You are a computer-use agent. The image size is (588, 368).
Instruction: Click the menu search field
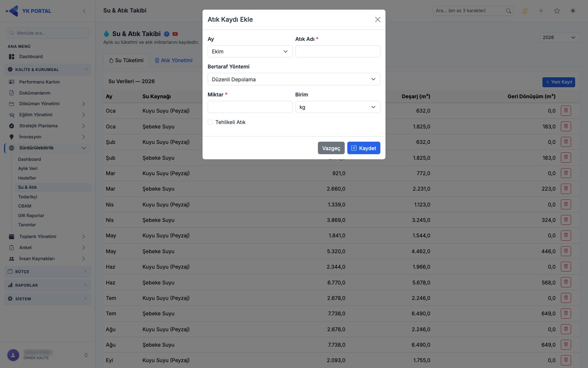point(48,33)
